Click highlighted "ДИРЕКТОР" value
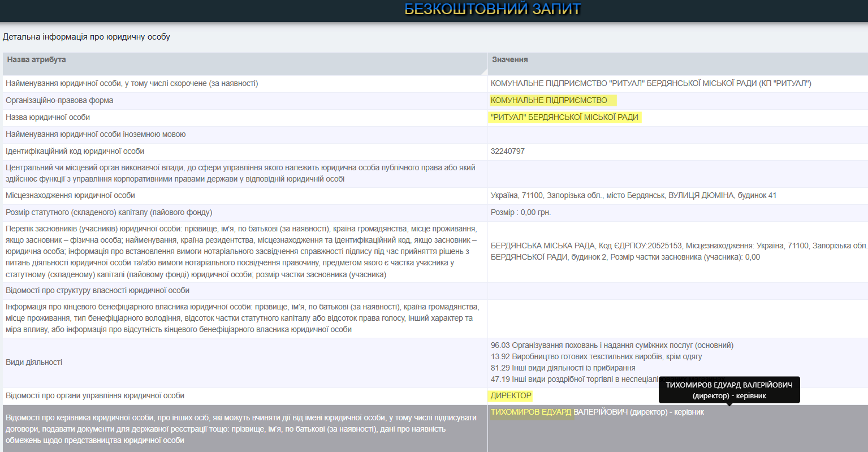 coord(511,396)
